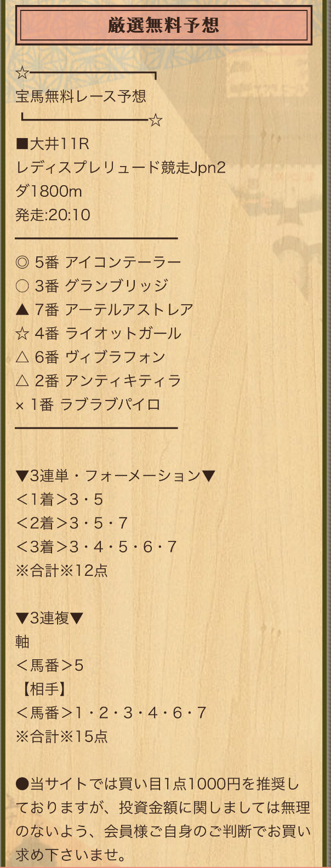Click the ▼3連複▼ heading
The height and width of the screenshot is (868, 331).
(50, 618)
